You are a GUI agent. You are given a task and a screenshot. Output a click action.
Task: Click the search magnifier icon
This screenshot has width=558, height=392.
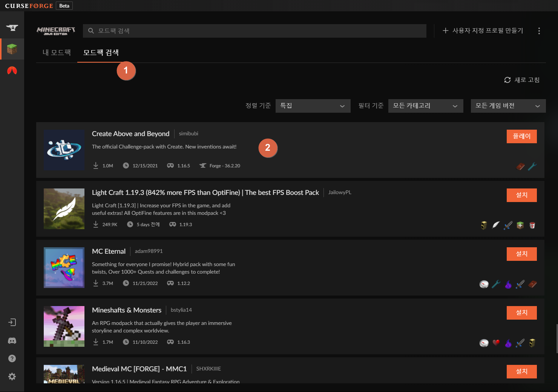[91, 31]
